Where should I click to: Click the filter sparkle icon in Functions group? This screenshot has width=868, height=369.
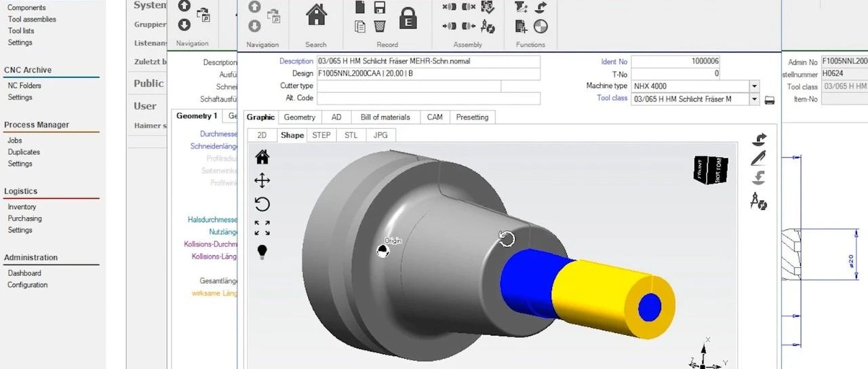click(521, 7)
